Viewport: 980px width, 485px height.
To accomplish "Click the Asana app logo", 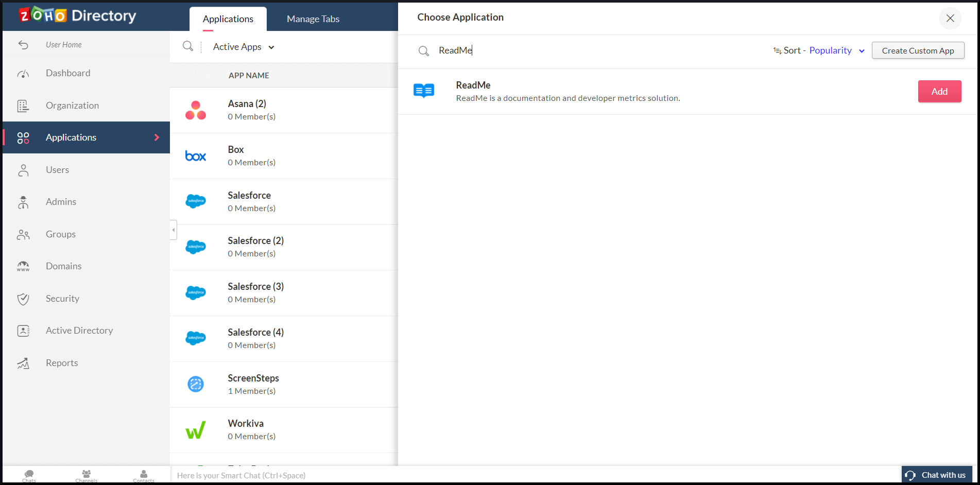I will click(x=196, y=110).
